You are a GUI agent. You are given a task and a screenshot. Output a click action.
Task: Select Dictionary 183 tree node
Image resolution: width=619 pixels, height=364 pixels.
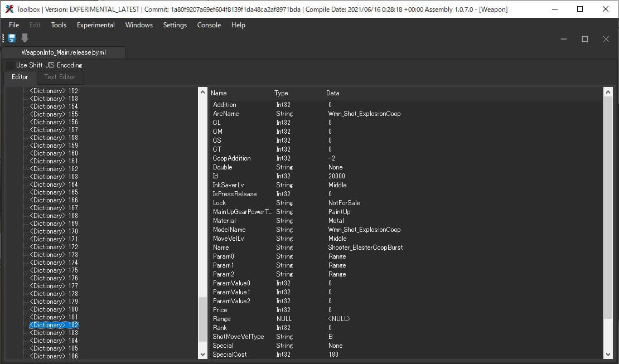(54, 333)
